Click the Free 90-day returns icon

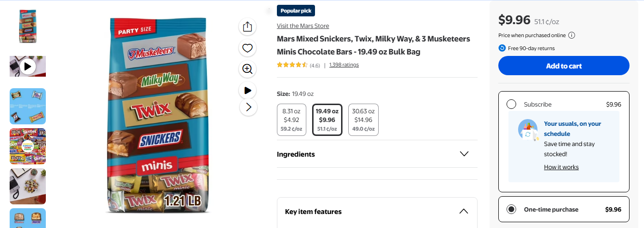click(x=502, y=48)
